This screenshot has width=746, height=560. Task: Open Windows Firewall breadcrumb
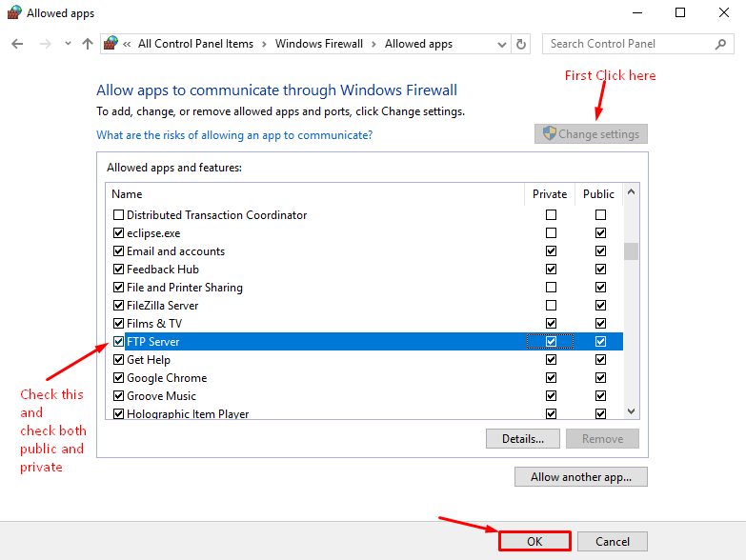[319, 44]
